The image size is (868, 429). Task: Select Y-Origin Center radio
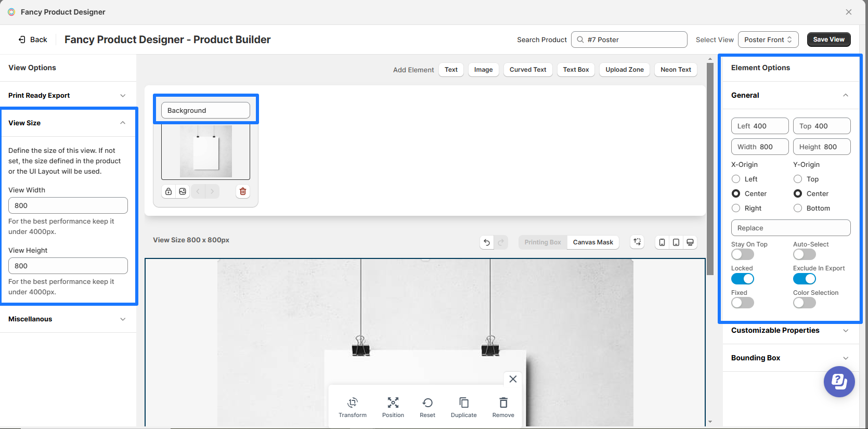pos(798,193)
